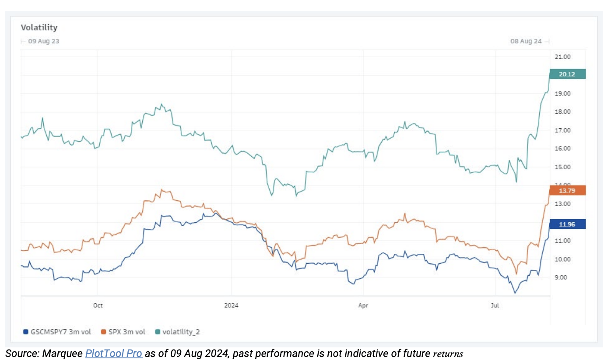The image size is (611, 364).
Task: Click the Apr x-axis label
Action: [x=363, y=305]
